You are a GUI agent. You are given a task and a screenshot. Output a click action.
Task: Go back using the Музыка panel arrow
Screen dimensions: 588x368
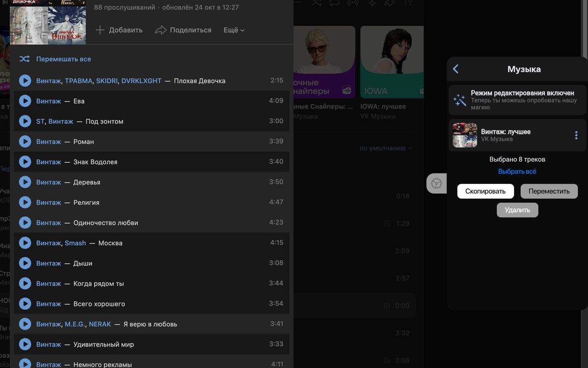pyautogui.click(x=456, y=69)
